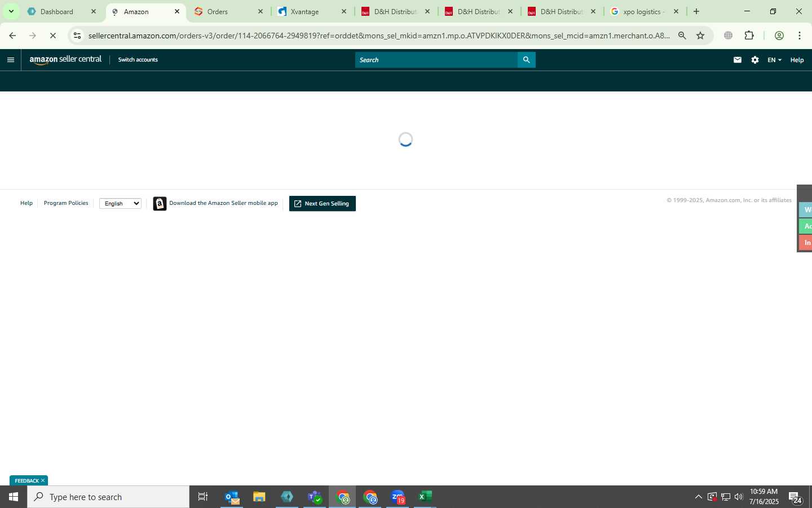Stop loading the page

coord(53,36)
